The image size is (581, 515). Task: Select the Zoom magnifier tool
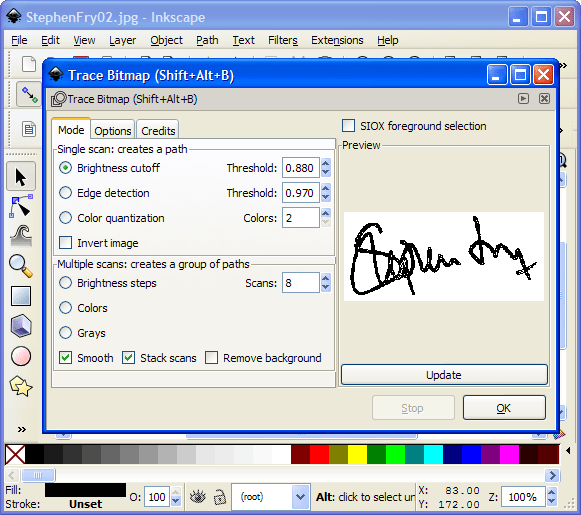[21, 266]
